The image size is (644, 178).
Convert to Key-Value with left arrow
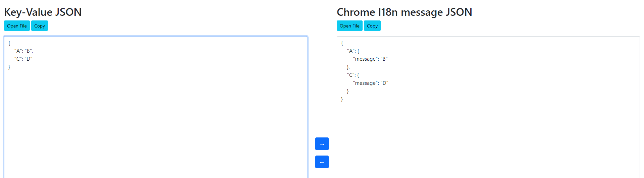[x=322, y=162]
